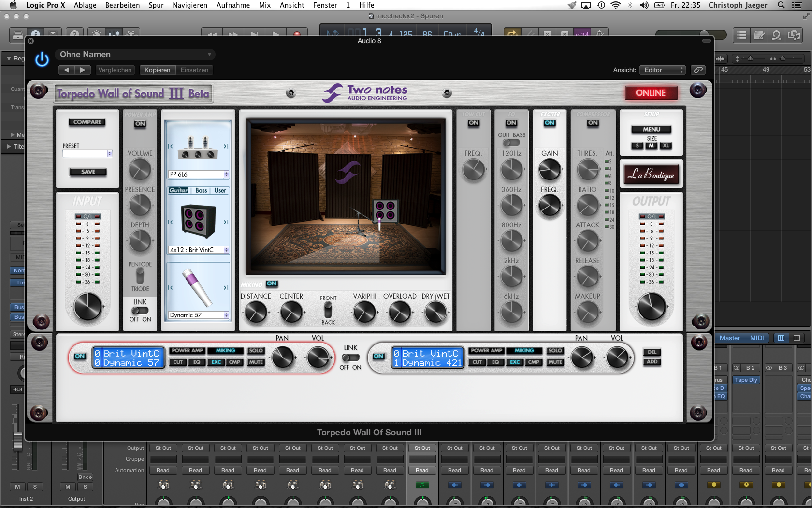Select User cabinet tab
Screen dimensions: 812x508
(220, 190)
